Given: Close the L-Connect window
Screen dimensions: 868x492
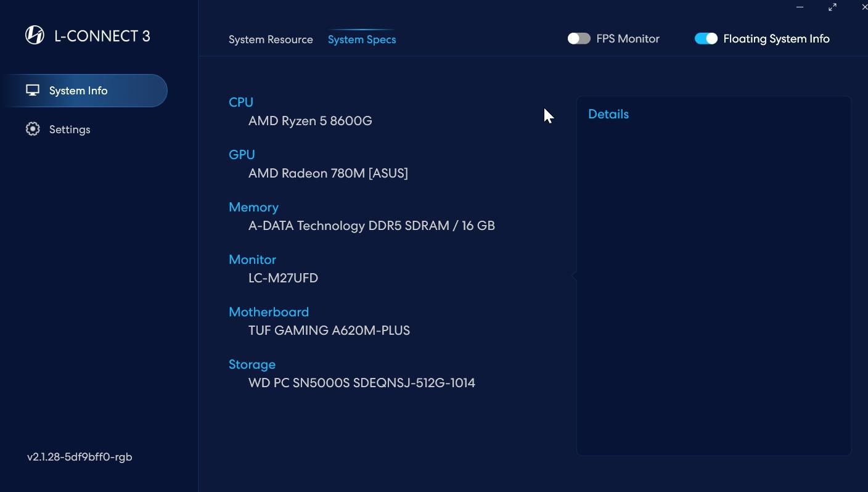Looking at the screenshot, I should point(864,7).
